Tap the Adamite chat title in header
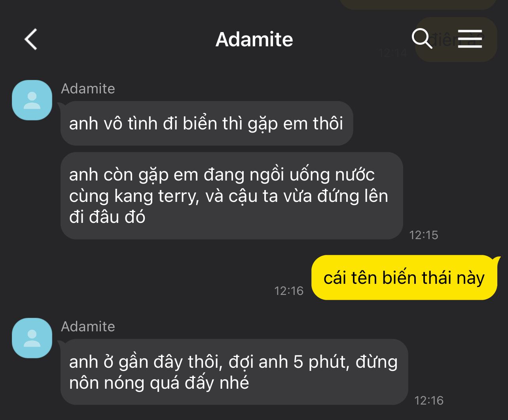The image size is (508, 420). (x=254, y=39)
